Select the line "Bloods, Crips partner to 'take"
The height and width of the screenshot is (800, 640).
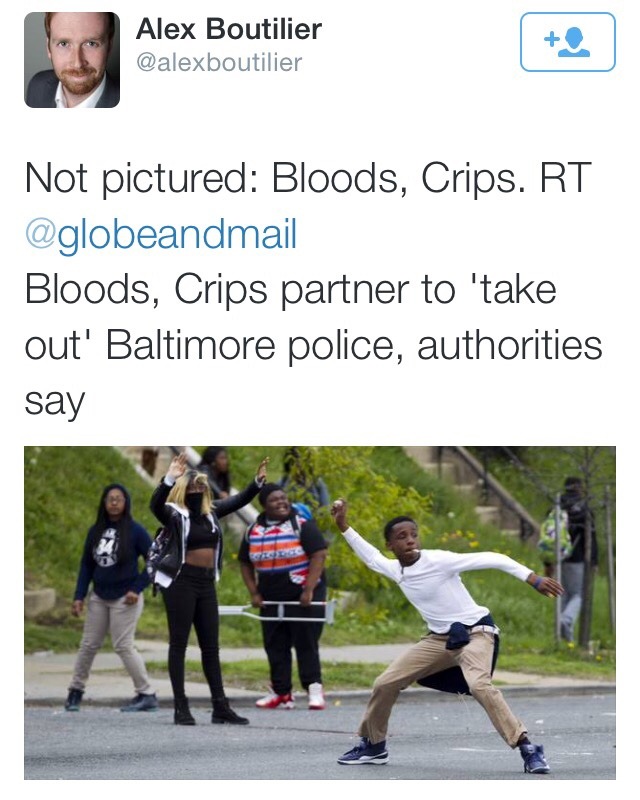click(x=290, y=290)
